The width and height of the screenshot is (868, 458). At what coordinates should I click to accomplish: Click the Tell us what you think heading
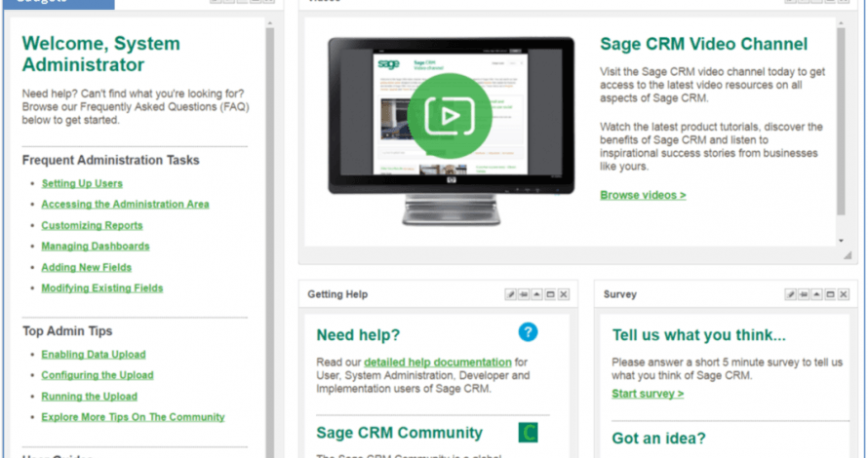tap(698, 335)
